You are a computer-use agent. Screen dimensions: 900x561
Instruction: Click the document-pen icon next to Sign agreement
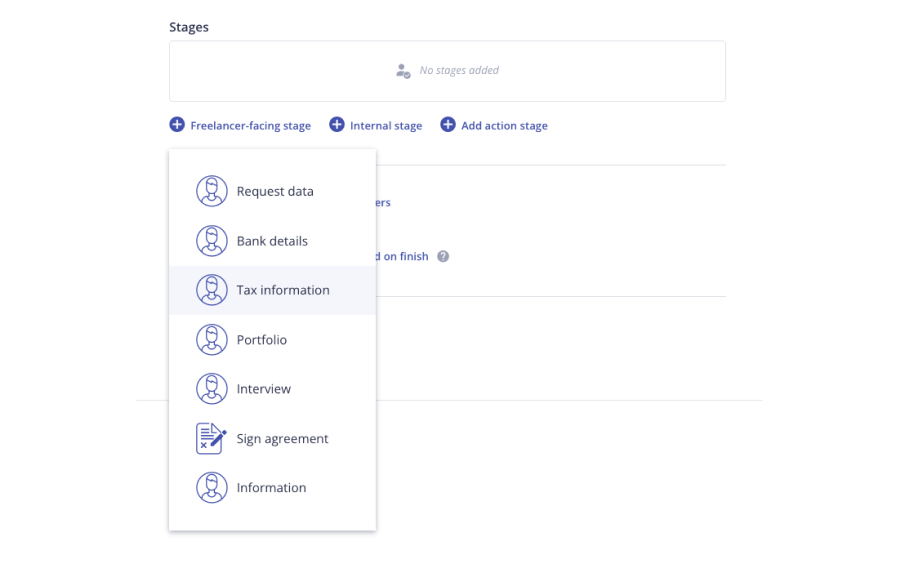(x=211, y=438)
